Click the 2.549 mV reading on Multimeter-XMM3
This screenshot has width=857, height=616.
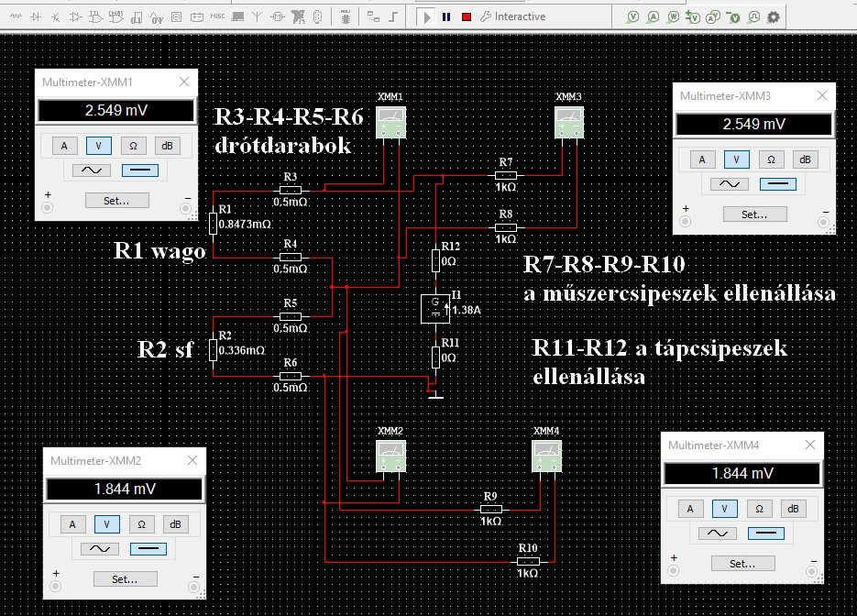(x=754, y=124)
